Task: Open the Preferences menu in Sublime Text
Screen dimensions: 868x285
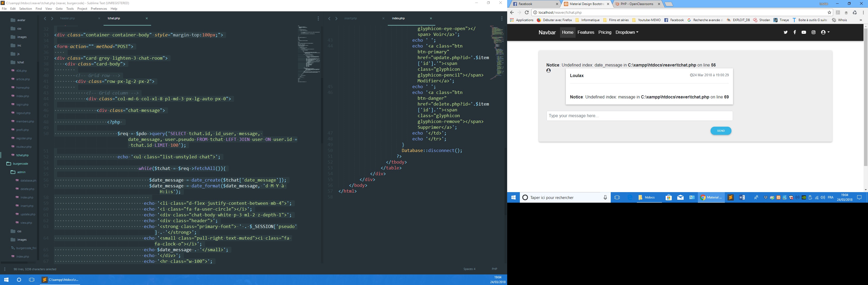Action: point(99,9)
